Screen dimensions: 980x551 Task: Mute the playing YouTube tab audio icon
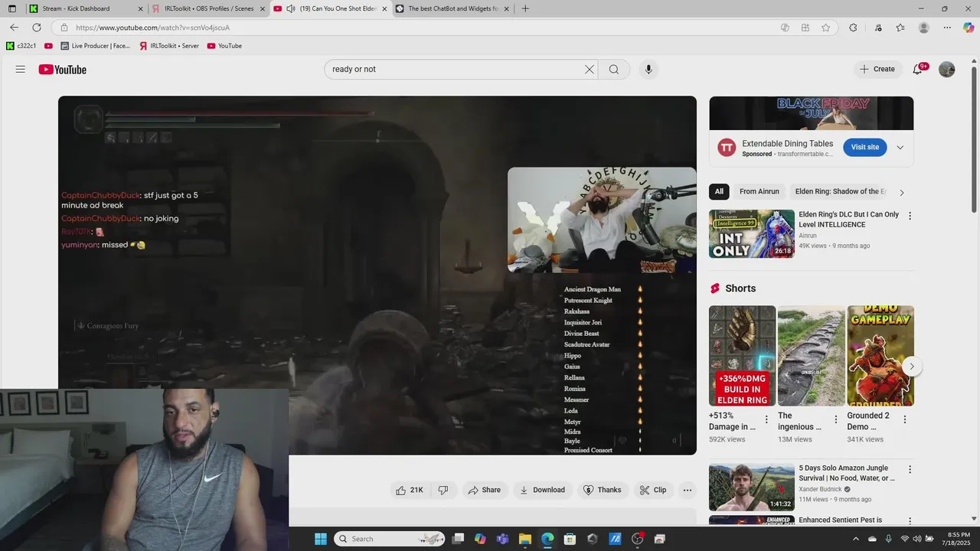tap(291, 8)
